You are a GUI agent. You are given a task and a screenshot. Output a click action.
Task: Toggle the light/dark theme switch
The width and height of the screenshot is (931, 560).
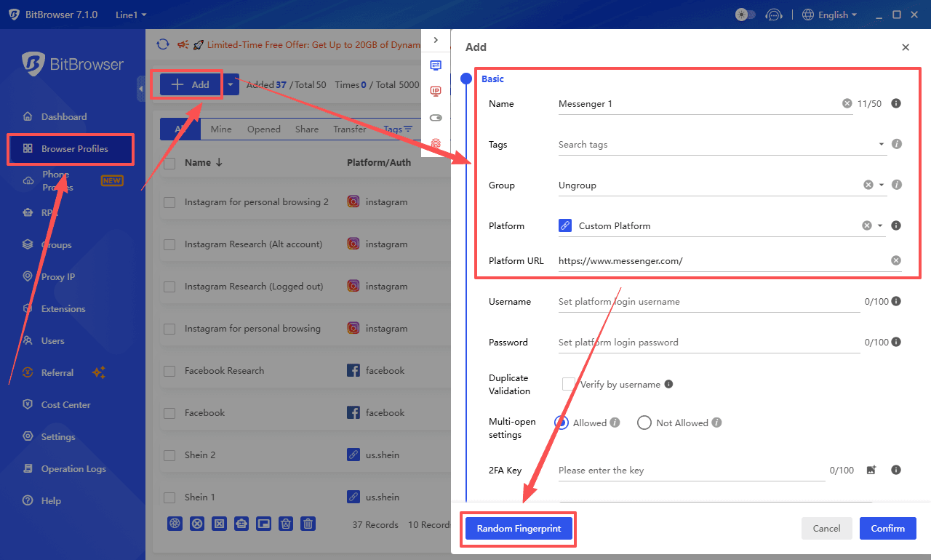pyautogui.click(x=746, y=15)
